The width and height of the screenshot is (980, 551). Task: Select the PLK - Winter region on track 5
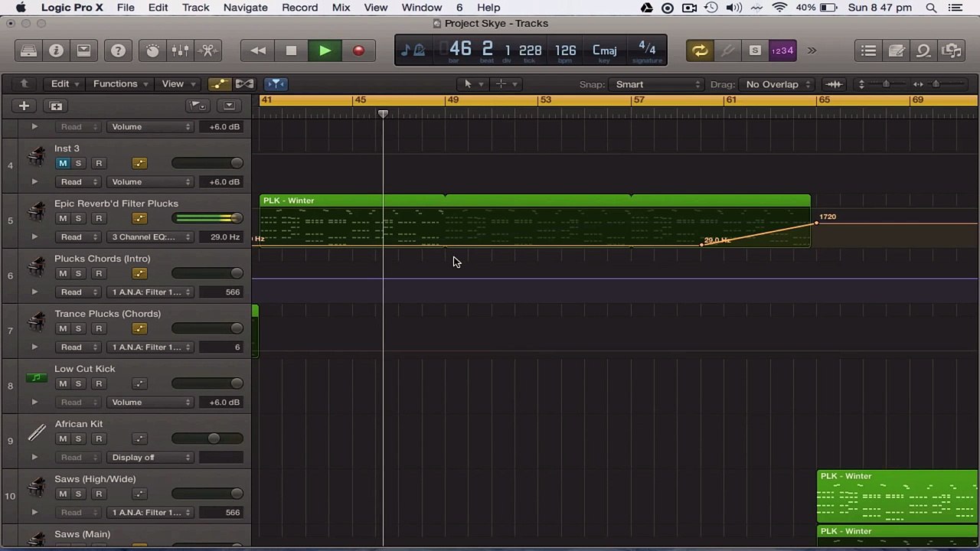(x=535, y=221)
